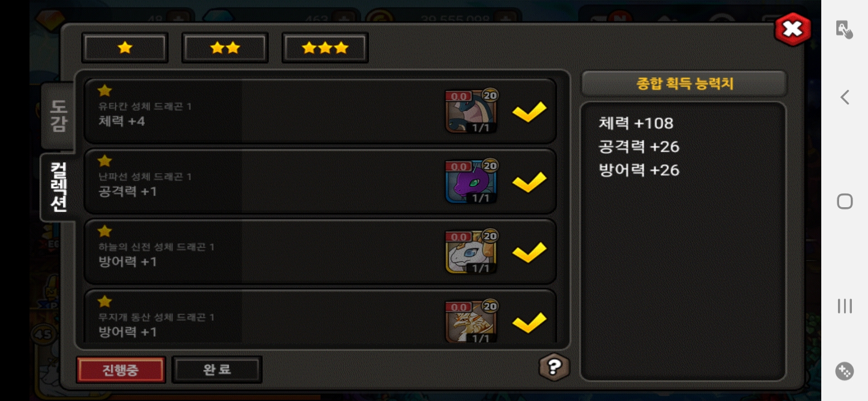Toggle checkmark on 난파선 성체 드래곤 row
Screen dimensions: 868x401
pos(529,182)
